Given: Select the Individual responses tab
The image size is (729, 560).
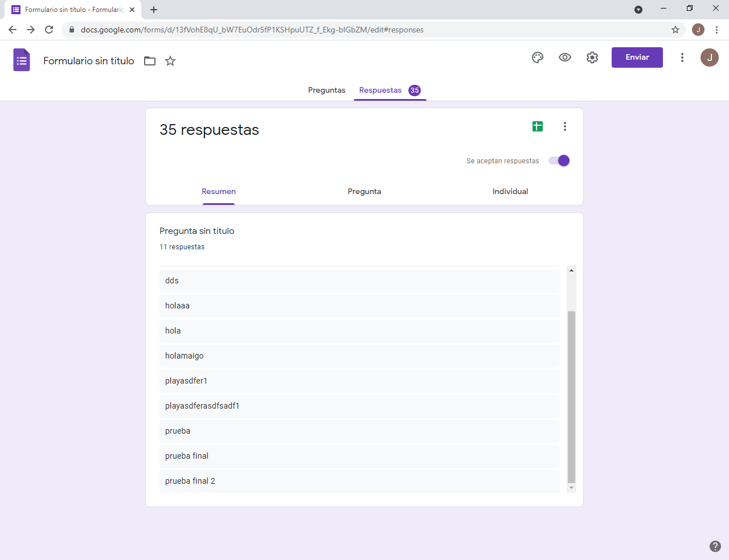Looking at the screenshot, I should tap(510, 192).
